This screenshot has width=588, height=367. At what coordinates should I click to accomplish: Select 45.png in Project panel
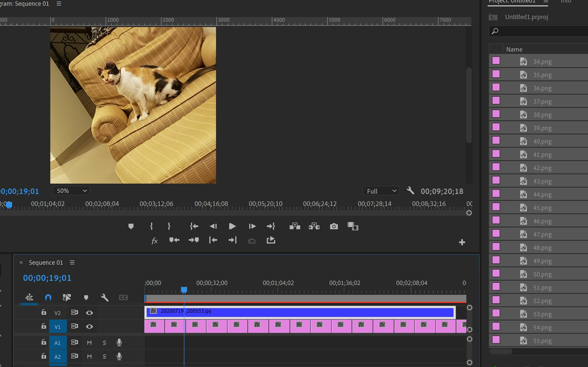(x=542, y=208)
